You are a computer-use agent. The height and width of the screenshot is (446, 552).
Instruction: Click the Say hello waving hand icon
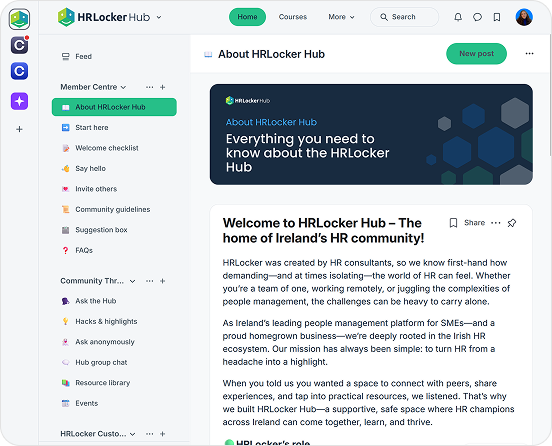point(65,168)
